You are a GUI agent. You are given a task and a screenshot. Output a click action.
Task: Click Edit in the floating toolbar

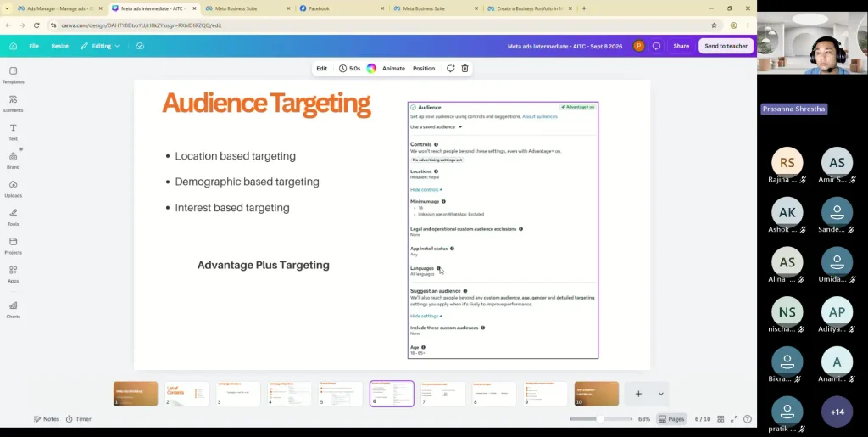pos(321,68)
